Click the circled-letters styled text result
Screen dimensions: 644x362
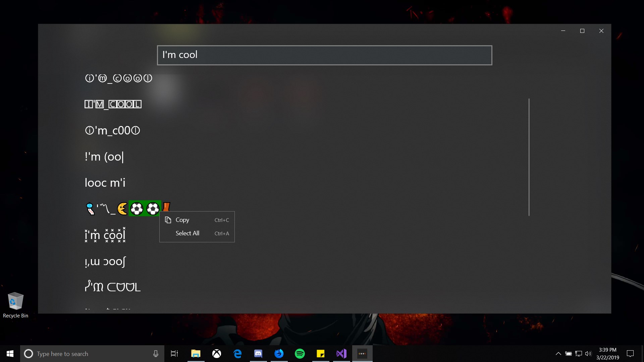[118, 78]
